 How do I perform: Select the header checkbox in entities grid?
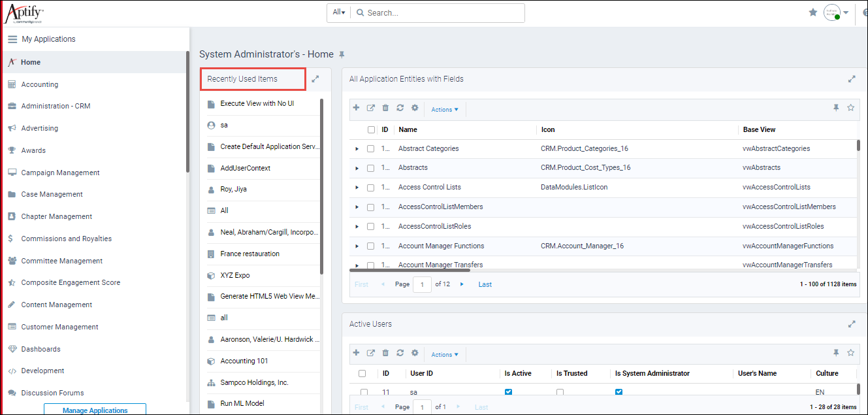(371, 129)
